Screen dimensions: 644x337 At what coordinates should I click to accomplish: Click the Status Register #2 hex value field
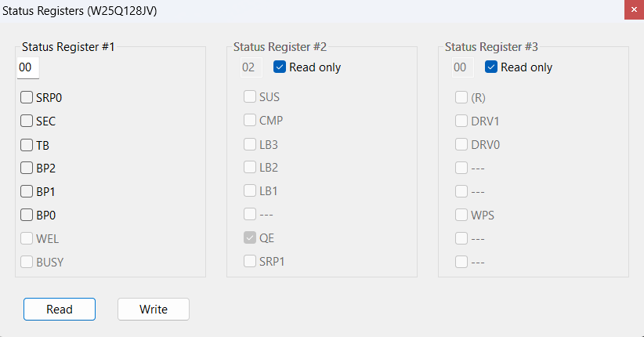(x=249, y=68)
